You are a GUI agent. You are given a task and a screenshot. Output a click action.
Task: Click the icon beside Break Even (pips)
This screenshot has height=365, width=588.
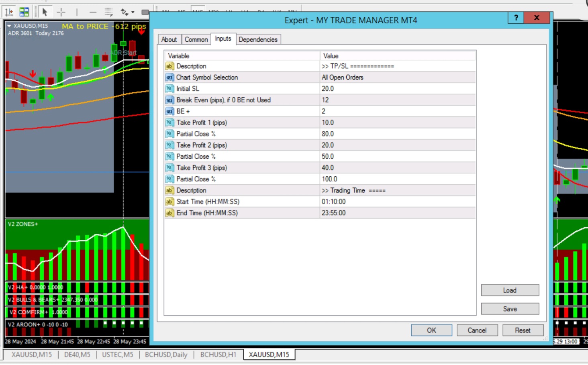click(x=169, y=100)
